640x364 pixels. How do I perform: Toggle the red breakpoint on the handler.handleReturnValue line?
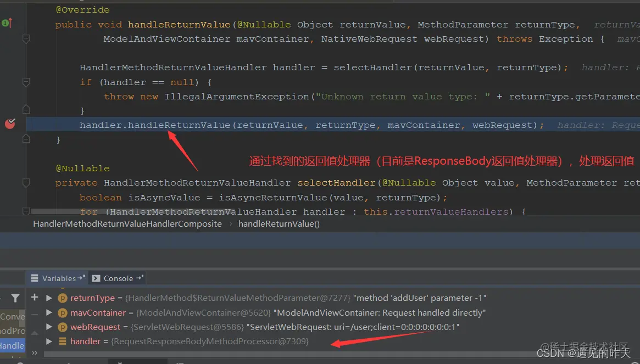pyautogui.click(x=10, y=123)
